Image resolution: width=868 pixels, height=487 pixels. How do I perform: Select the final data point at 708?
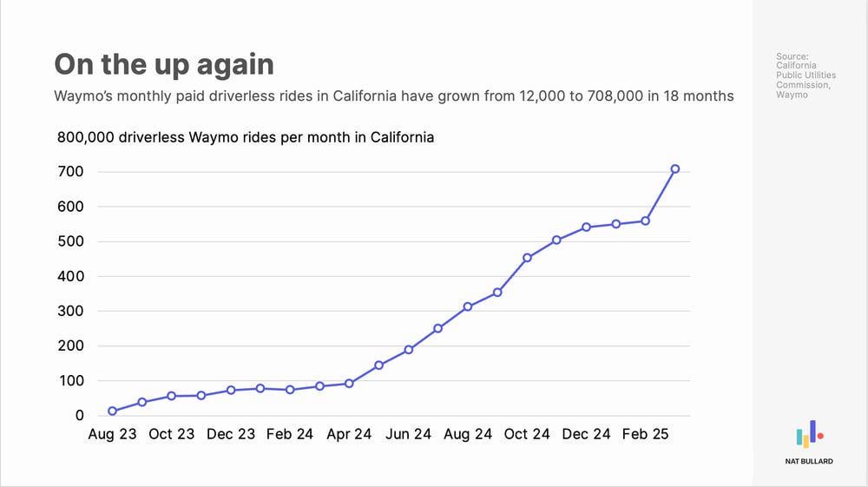pos(674,169)
